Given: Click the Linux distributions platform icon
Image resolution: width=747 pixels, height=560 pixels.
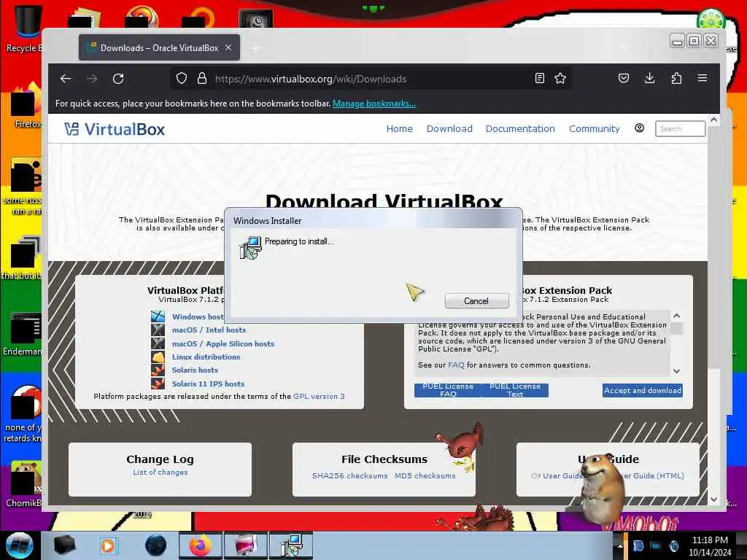Looking at the screenshot, I should click(x=158, y=357).
